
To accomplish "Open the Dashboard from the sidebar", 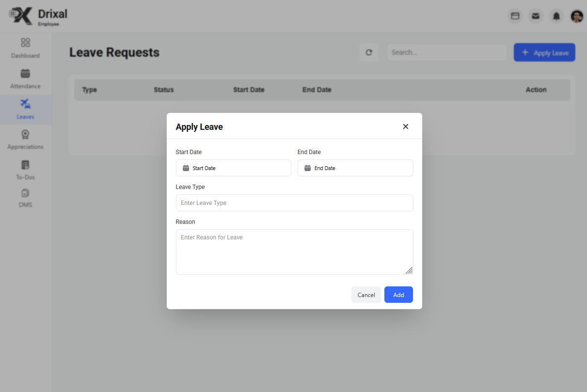I will click(x=25, y=48).
